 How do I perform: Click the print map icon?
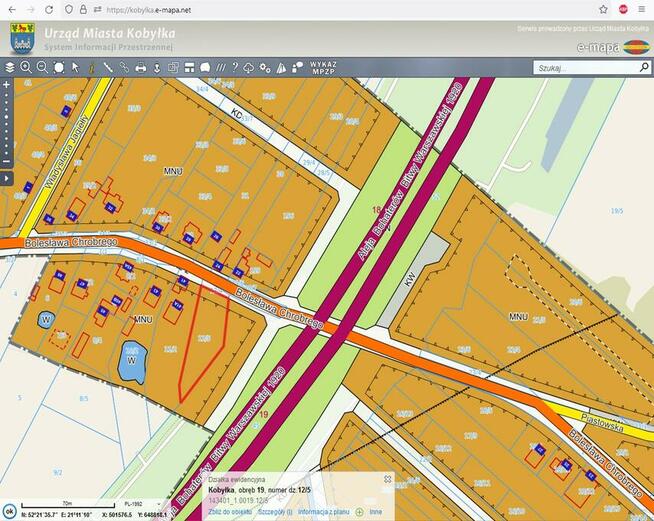point(141,68)
